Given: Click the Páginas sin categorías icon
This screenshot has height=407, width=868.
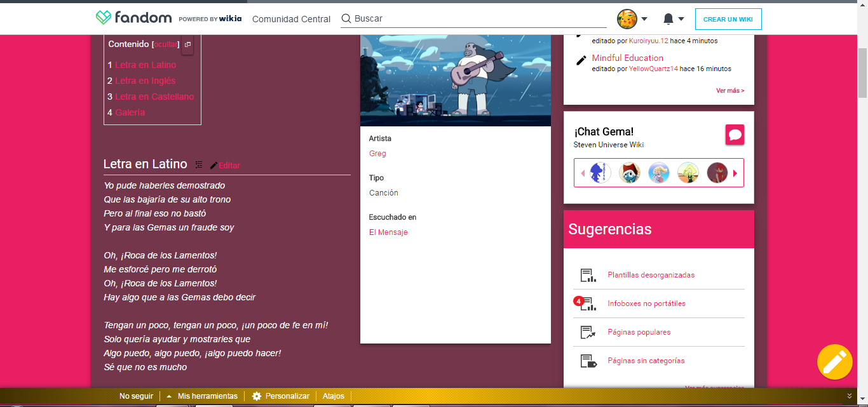Looking at the screenshot, I should tap(588, 361).
